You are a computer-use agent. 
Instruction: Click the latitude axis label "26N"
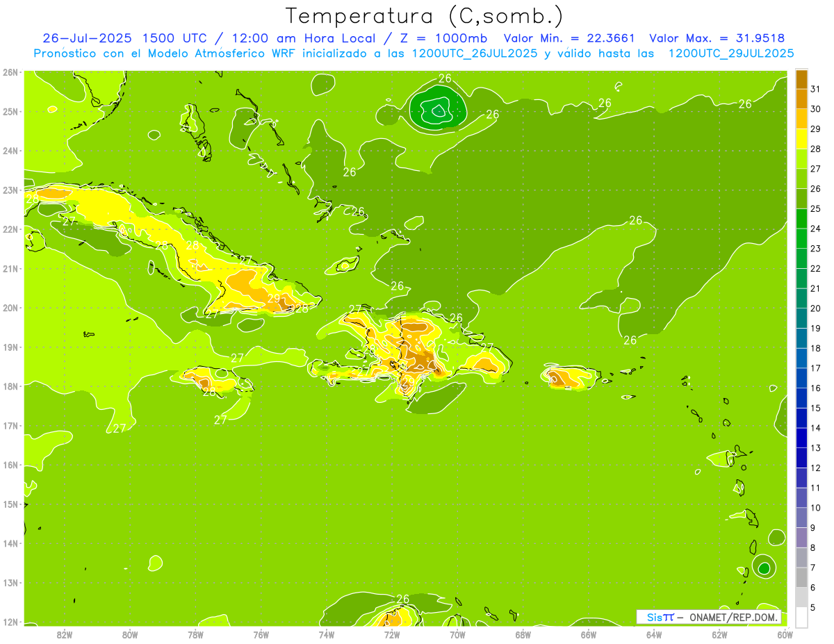coord(10,72)
